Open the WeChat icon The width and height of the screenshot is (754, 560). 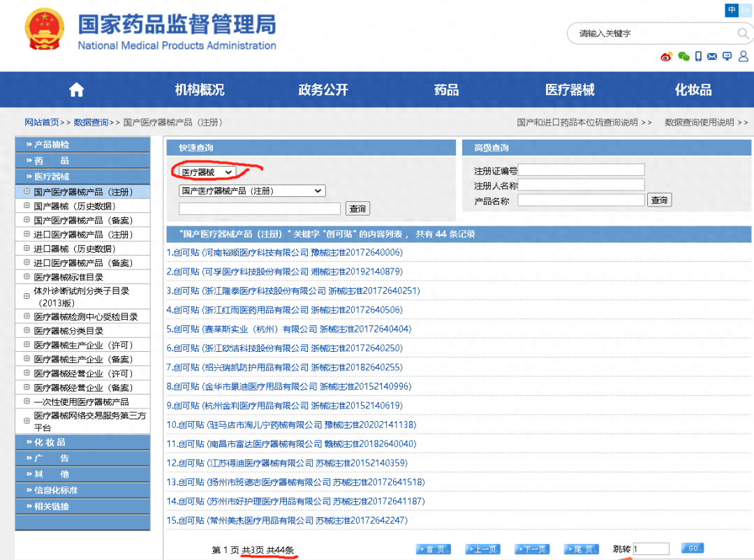(683, 56)
